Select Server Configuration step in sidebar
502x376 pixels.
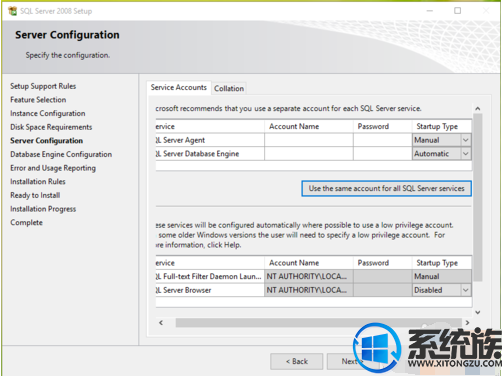(x=46, y=141)
